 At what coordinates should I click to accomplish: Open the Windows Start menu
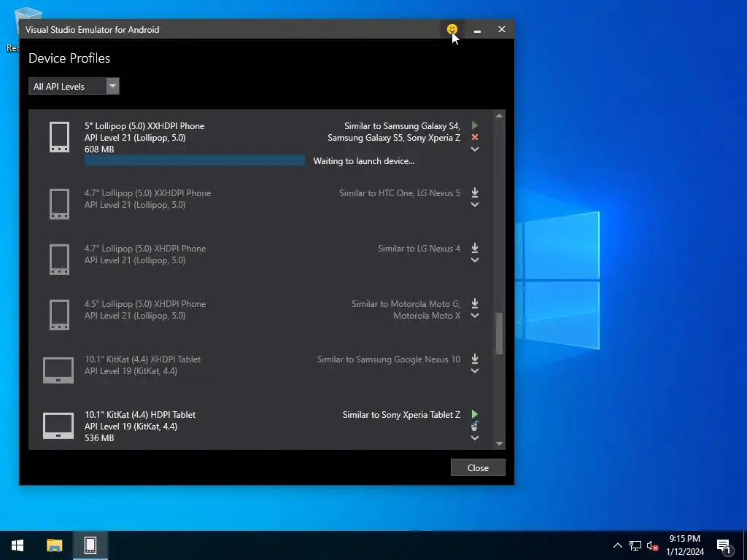coord(18,545)
